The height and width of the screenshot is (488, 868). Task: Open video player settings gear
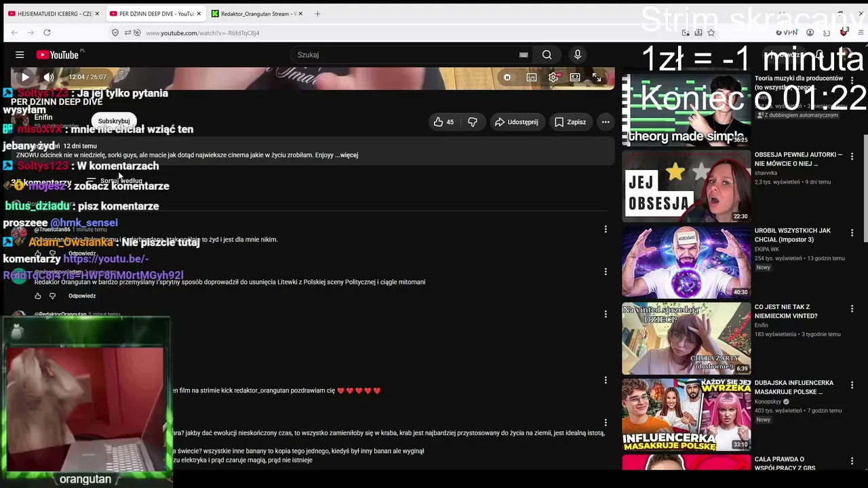[x=553, y=77]
